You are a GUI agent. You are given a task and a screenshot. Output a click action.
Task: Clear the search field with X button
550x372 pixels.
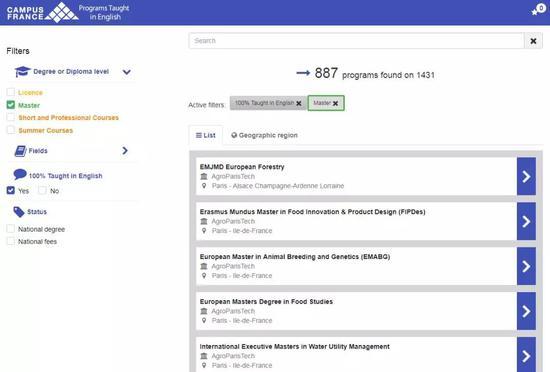[x=533, y=41]
